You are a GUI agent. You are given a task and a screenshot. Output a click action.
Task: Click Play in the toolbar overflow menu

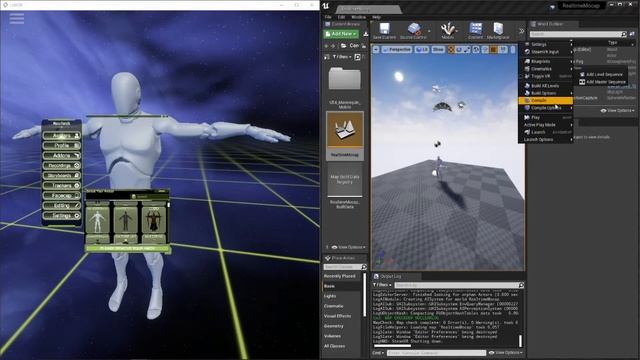tap(545, 118)
